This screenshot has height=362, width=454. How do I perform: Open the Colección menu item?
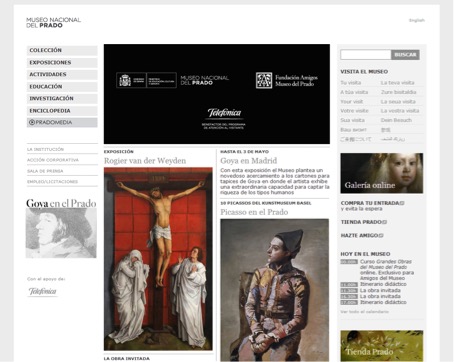pos(62,50)
